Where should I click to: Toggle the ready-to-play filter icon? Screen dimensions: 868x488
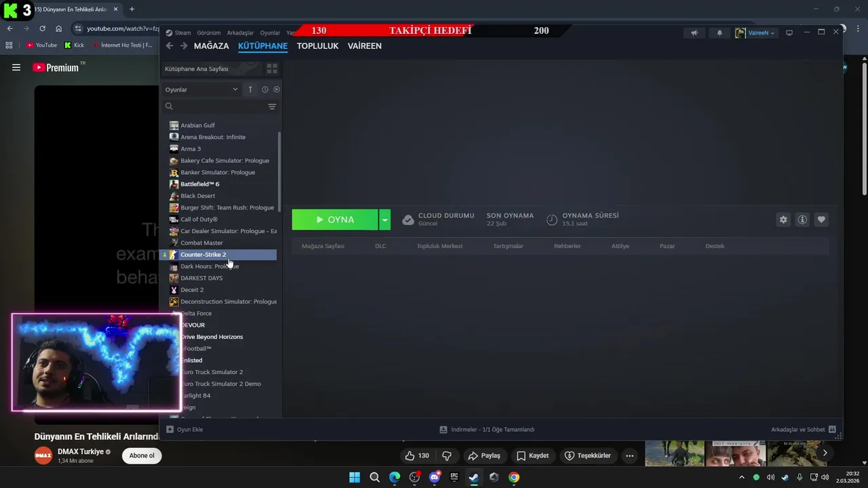point(276,89)
